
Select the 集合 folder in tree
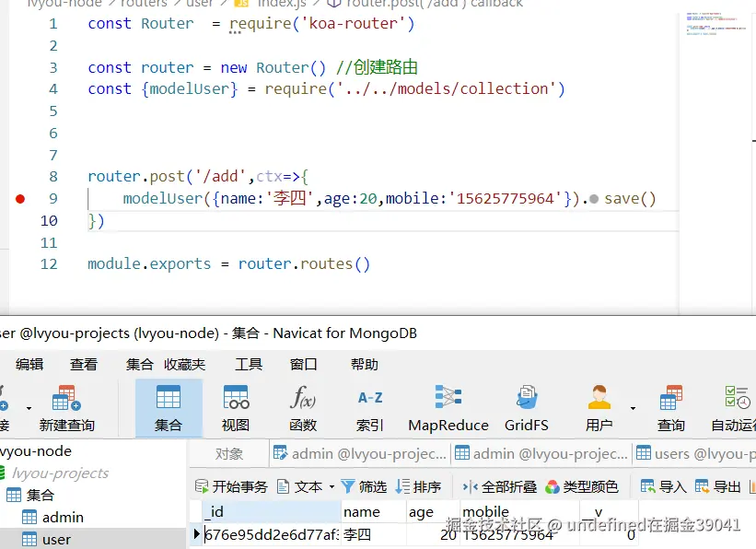40,495
